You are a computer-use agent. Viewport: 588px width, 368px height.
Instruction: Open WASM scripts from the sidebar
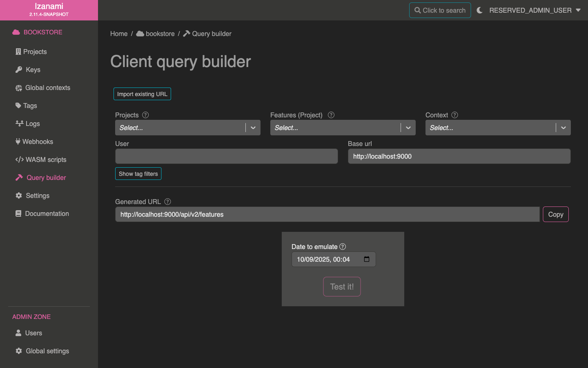click(x=46, y=159)
